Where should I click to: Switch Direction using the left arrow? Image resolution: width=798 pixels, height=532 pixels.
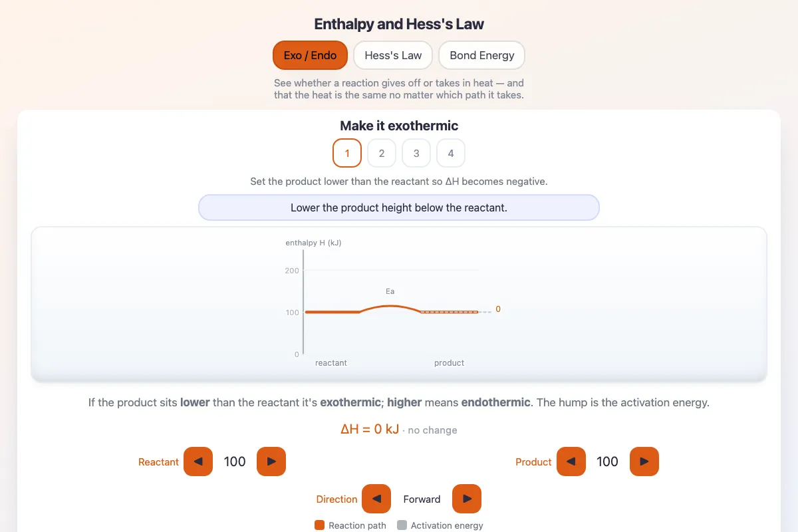[376, 499]
